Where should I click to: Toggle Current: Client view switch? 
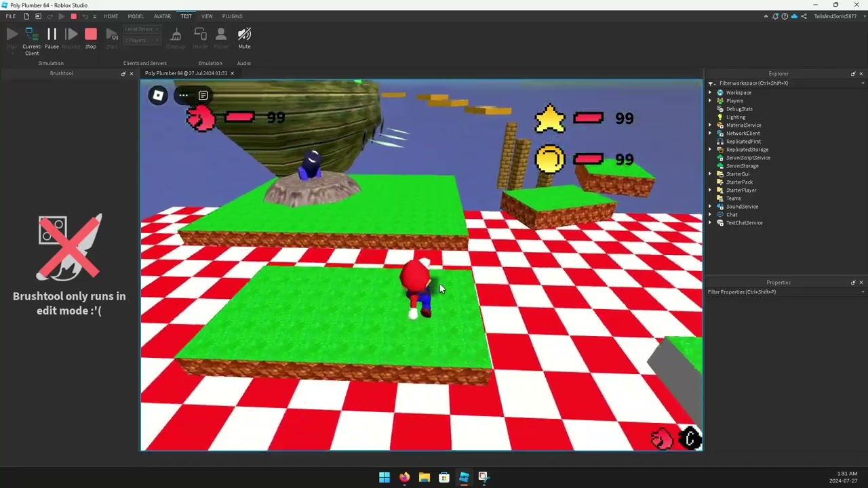tap(32, 41)
